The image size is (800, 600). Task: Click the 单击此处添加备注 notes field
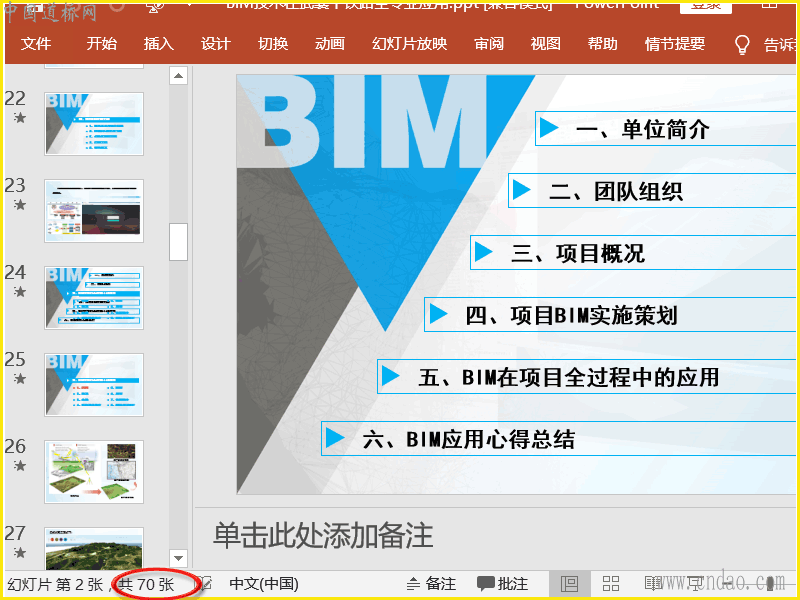(322, 536)
